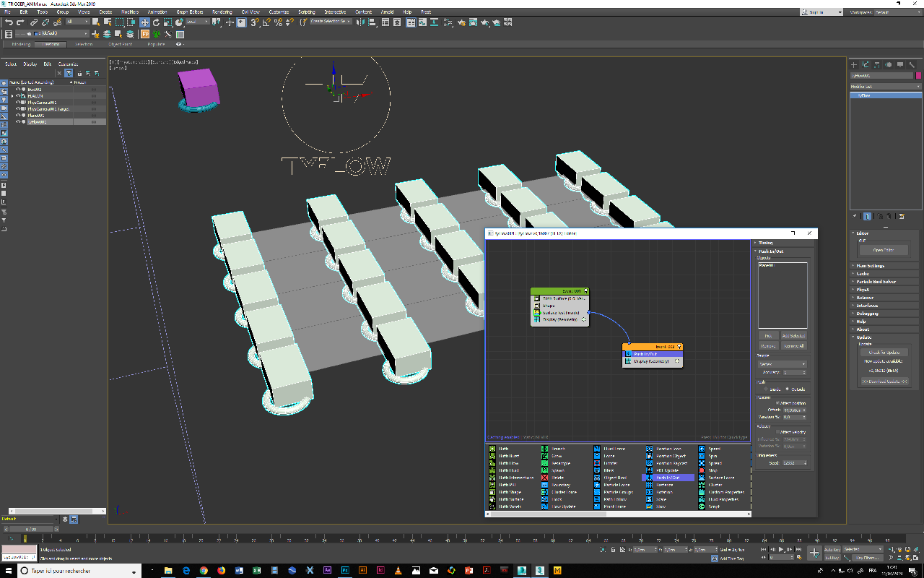
Task: Open the Create menu
Action: click(x=105, y=12)
